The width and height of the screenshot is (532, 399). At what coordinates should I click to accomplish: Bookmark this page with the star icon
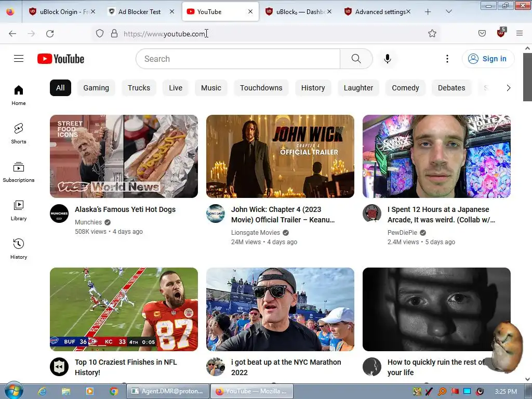(432, 33)
